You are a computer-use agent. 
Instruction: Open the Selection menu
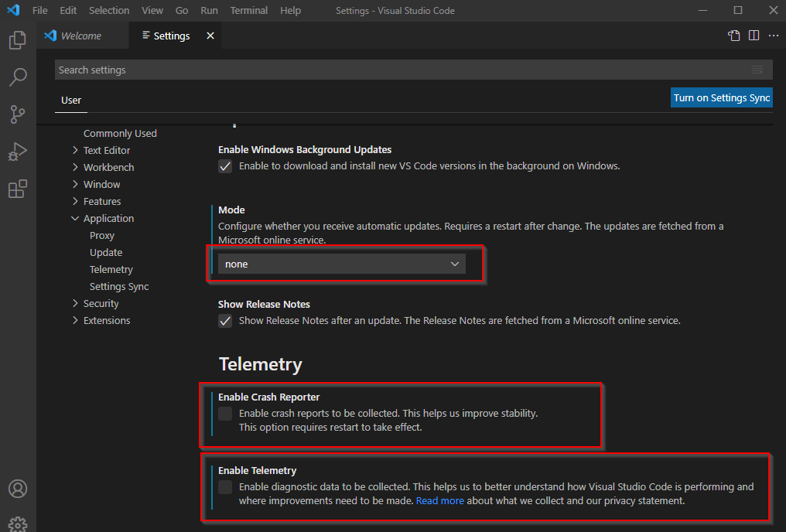tap(109, 10)
